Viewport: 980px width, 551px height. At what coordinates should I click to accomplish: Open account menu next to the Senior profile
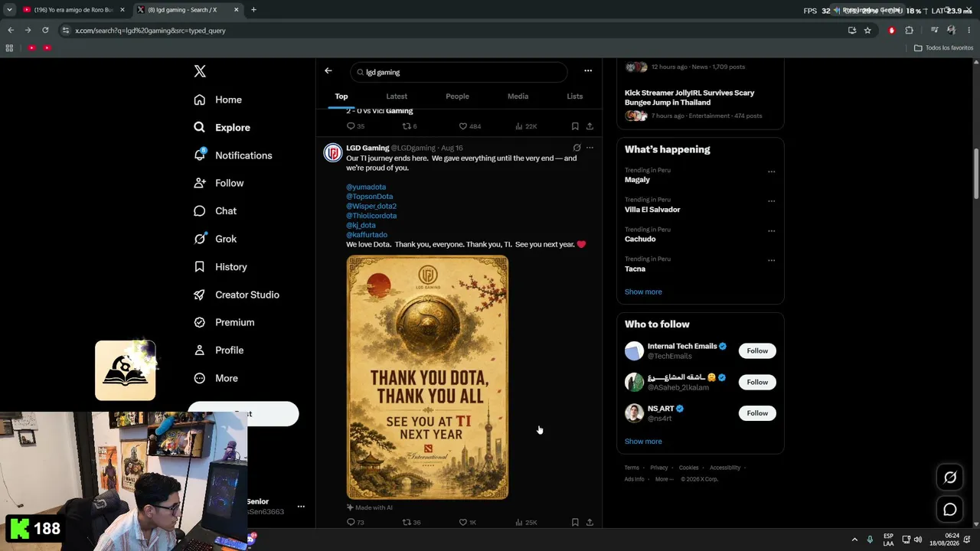coord(301,507)
